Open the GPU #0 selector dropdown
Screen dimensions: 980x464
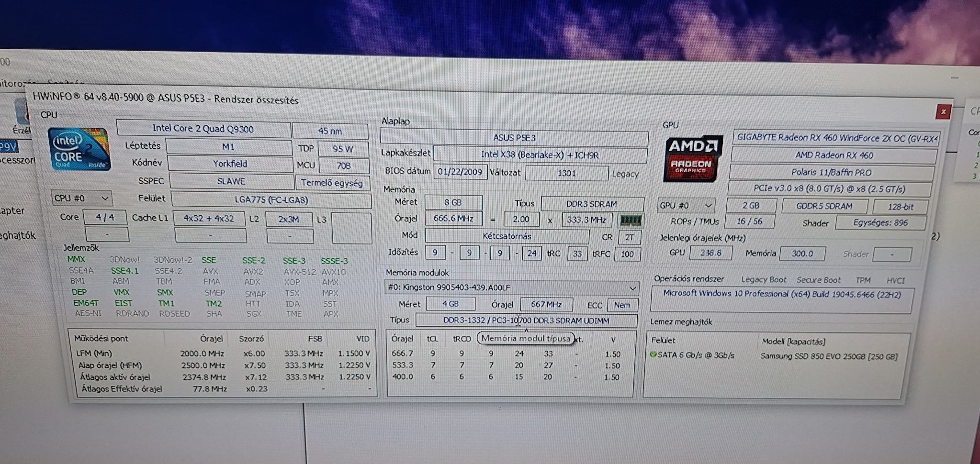tap(686, 206)
